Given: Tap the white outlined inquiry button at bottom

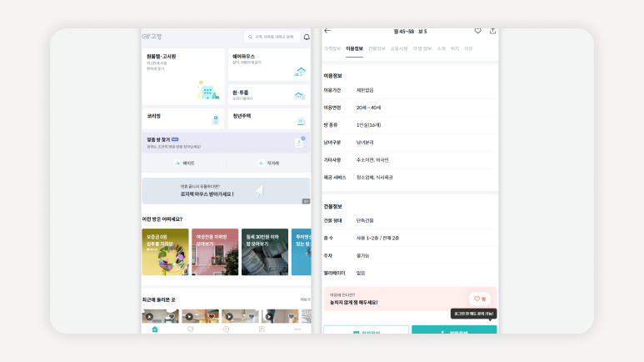Looking at the screenshot, I should click(x=366, y=329).
